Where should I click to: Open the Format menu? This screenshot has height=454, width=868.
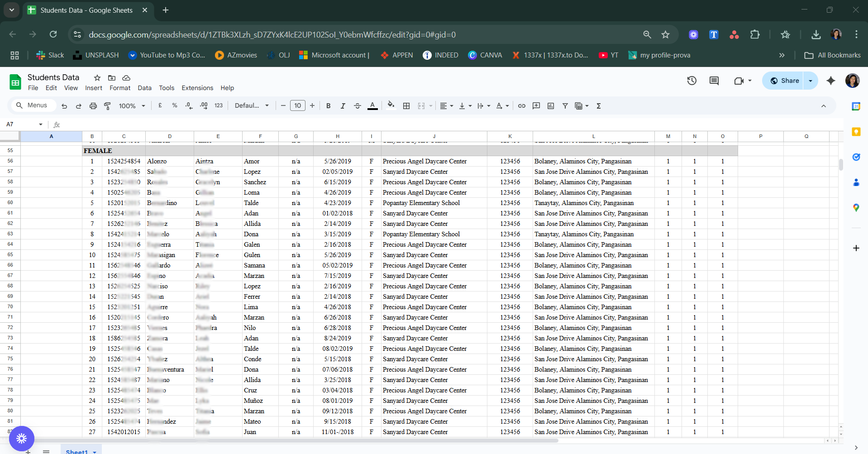[x=119, y=88]
